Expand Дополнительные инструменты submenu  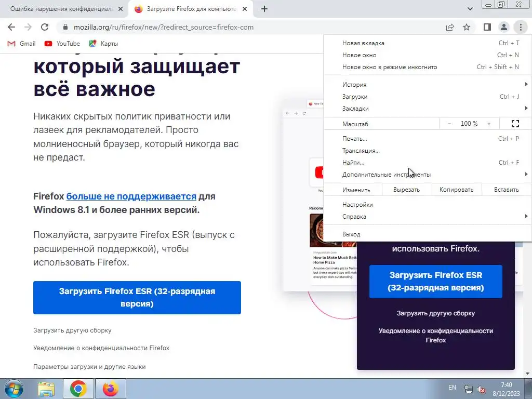click(428, 175)
